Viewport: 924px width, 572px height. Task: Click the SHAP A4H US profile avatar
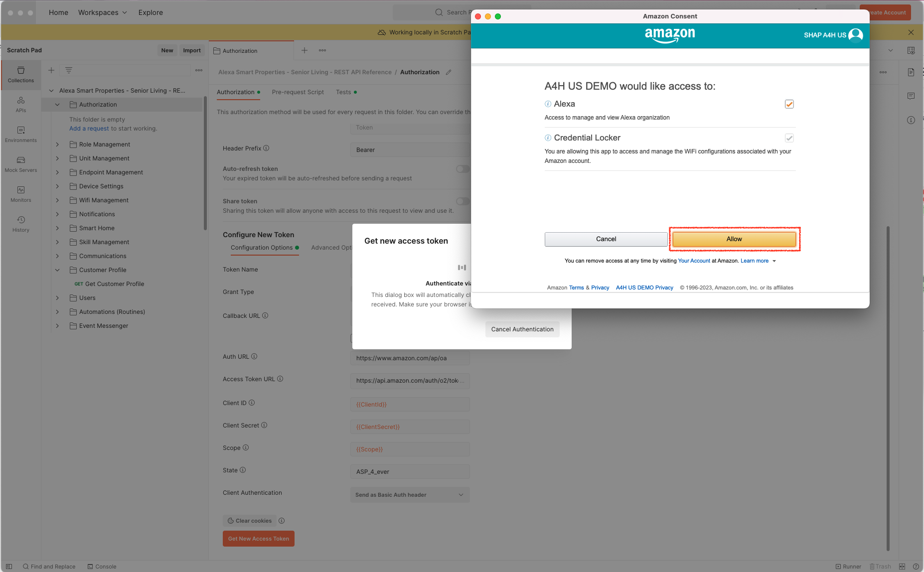[x=856, y=35]
